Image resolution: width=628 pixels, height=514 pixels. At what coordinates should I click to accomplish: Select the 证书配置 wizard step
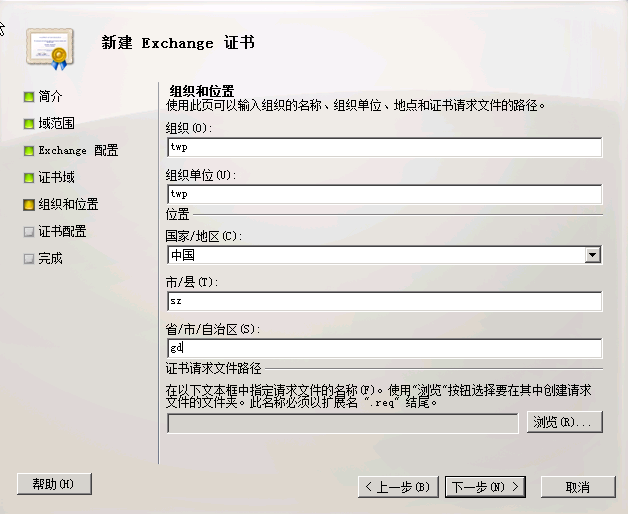click(x=55, y=232)
